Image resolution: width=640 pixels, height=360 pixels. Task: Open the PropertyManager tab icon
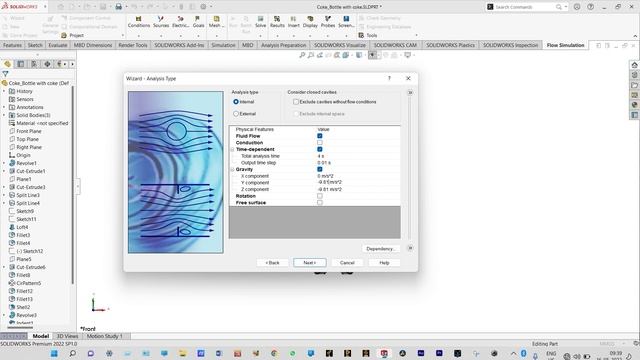point(21,64)
